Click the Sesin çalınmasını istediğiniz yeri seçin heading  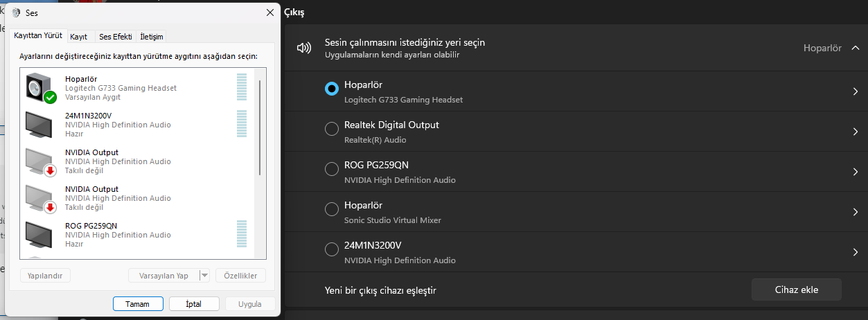click(x=405, y=42)
